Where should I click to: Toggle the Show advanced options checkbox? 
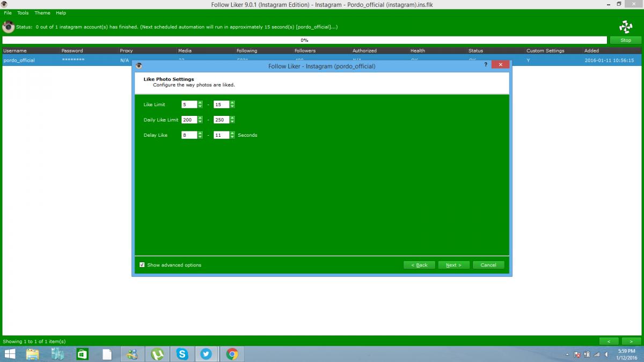[x=142, y=265]
